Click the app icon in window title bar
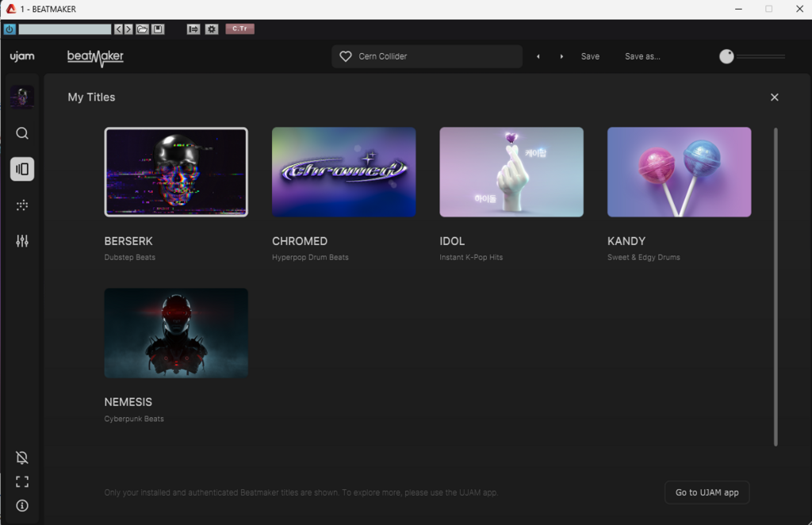Viewport: 812px width, 525px height. [11, 9]
